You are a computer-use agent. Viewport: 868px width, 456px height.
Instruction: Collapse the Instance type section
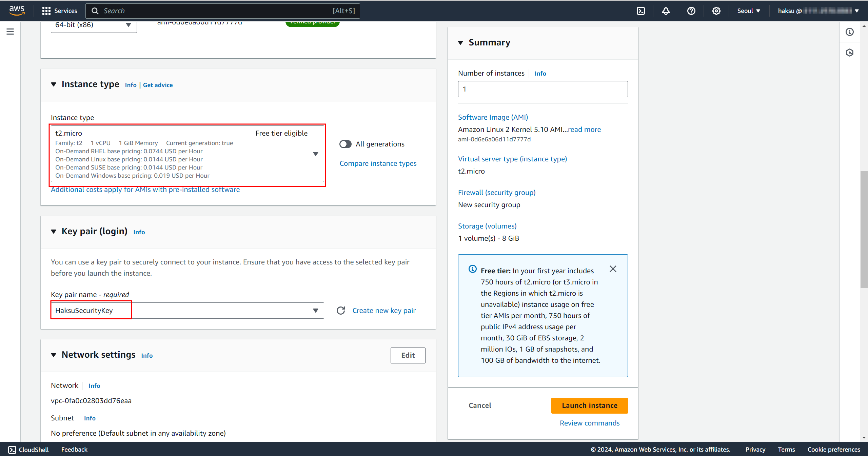(x=54, y=84)
